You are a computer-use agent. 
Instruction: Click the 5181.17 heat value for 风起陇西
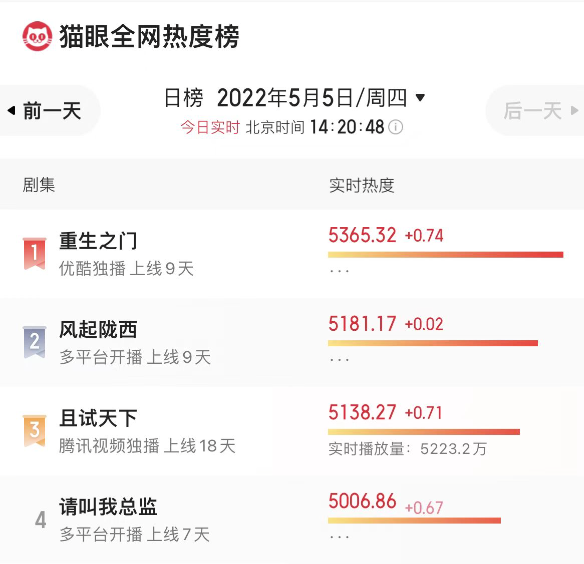[x=362, y=324]
